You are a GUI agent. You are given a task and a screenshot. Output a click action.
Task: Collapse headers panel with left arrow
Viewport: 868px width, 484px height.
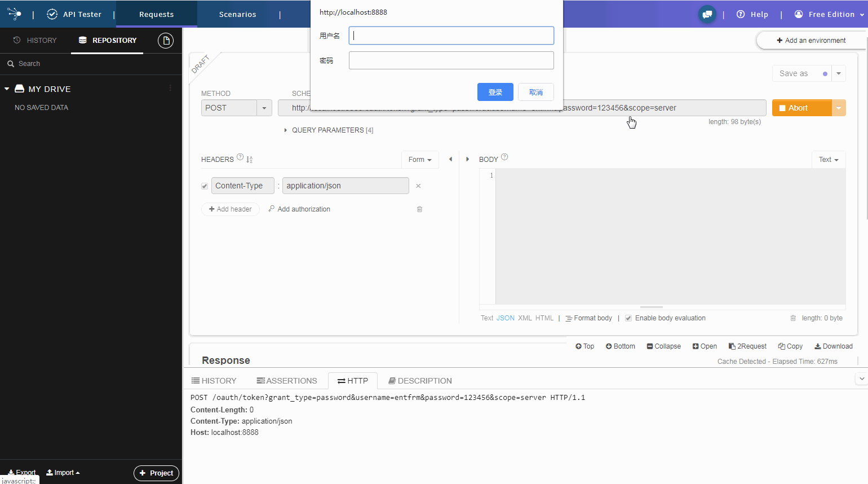[x=450, y=159]
